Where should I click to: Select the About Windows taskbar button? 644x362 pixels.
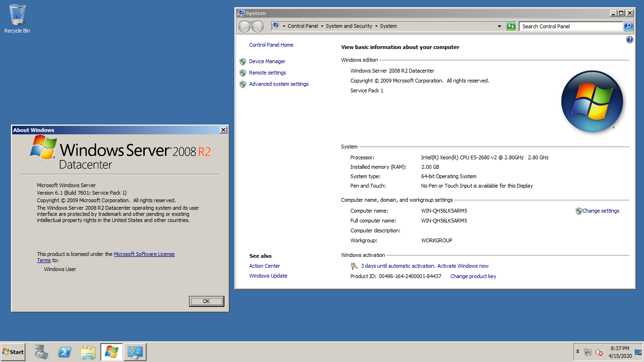click(112, 352)
